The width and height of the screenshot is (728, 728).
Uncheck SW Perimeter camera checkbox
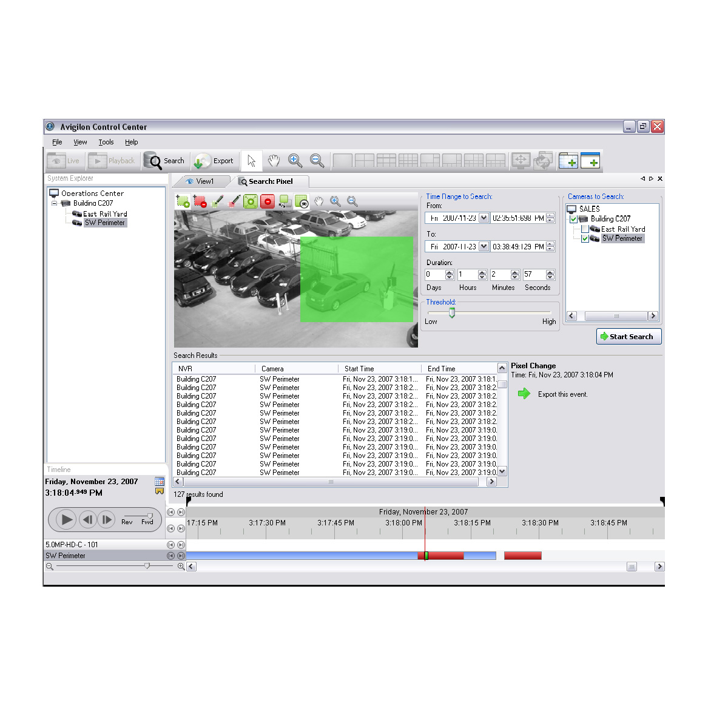(585, 239)
